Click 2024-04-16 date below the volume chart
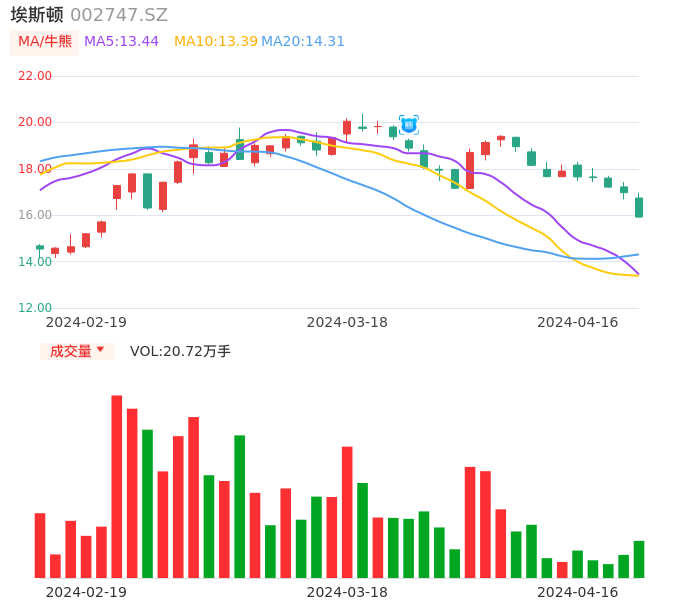 click(x=577, y=592)
